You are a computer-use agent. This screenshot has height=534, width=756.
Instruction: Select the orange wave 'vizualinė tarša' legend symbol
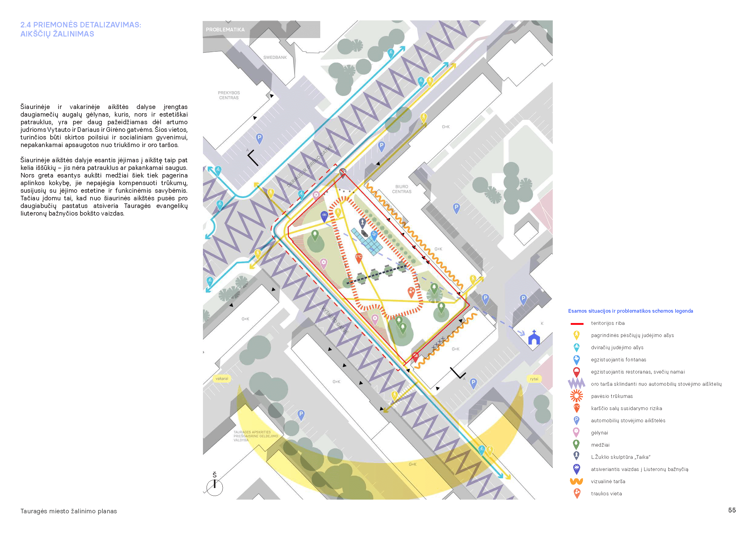pyautogui.click(x=576, y=481)
